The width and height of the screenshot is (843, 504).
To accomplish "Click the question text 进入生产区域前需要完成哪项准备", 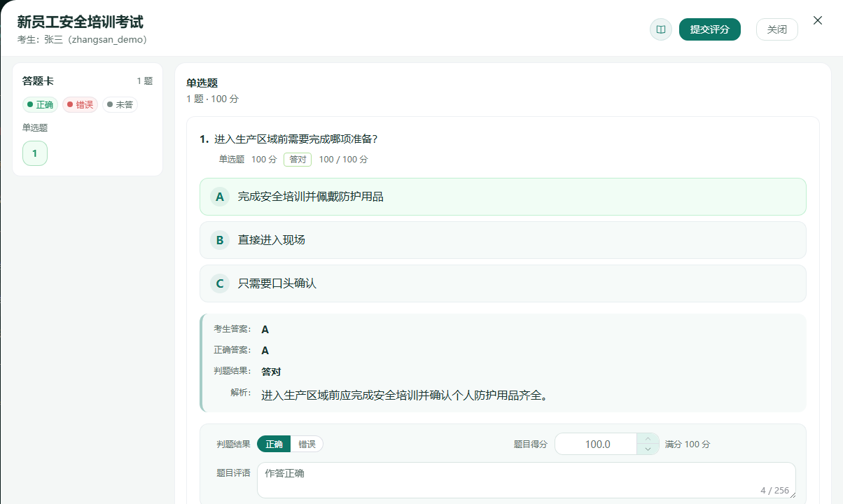I will (295, 139).
